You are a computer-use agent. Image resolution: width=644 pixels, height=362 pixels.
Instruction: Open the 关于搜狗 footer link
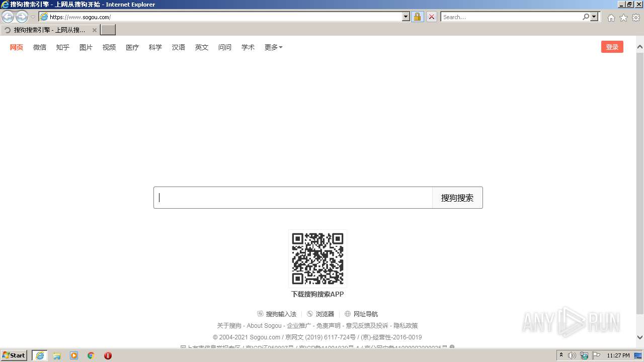click(229, 326)
